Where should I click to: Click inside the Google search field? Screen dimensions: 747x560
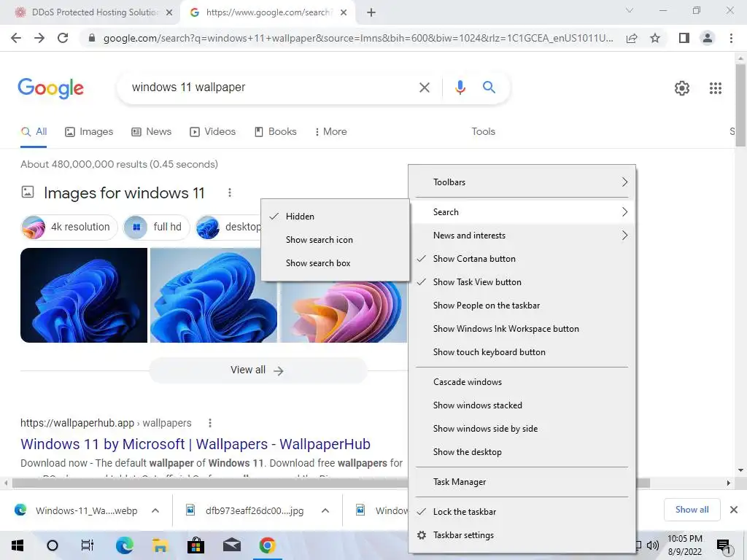tap(271, 87)
